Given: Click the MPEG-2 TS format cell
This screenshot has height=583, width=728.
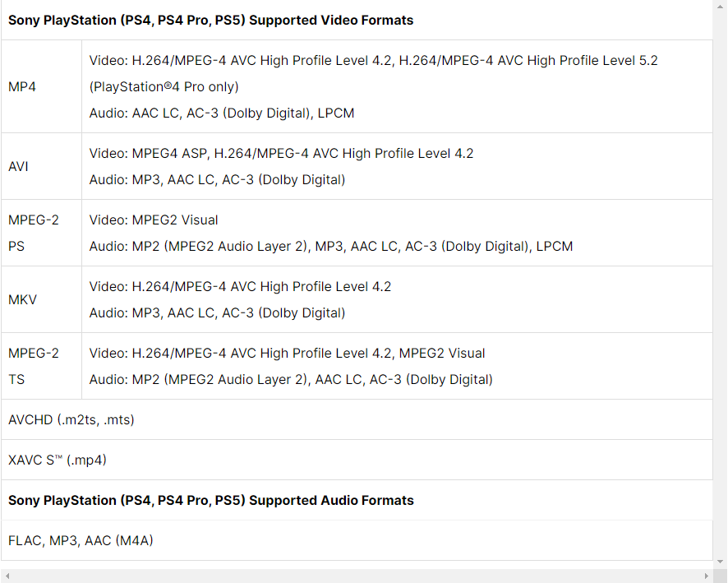Looking at the screenshot, I should pyautogui.click(x=41, y=366).
